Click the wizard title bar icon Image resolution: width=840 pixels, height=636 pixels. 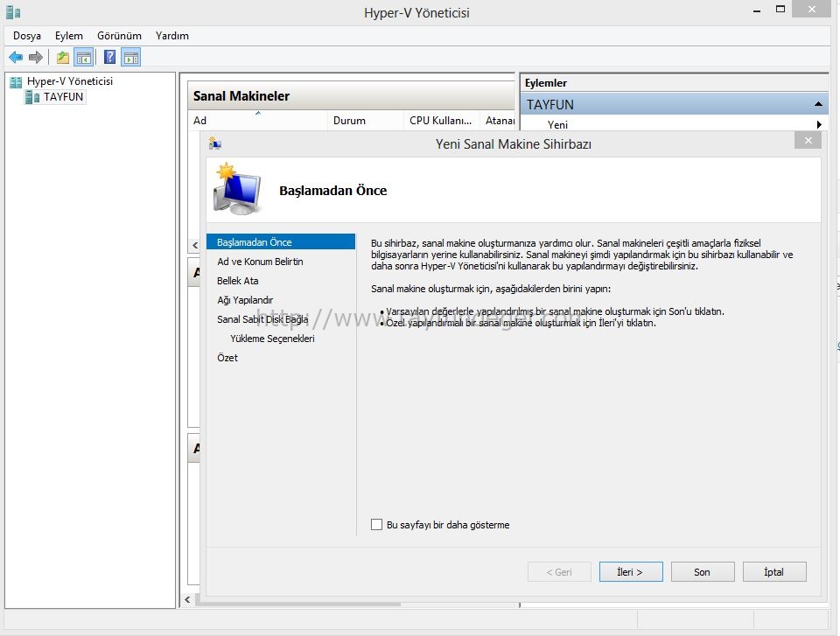(215, 143)
